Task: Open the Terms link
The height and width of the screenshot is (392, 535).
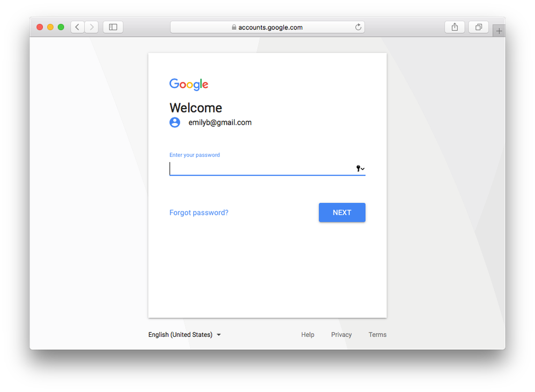Action: coord(378,335)
